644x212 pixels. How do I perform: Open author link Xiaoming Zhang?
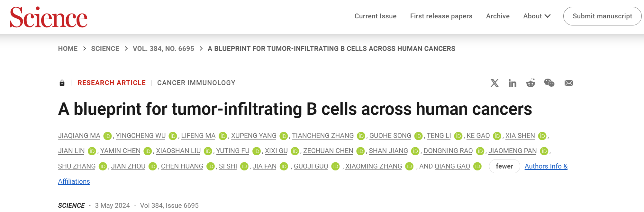[374, 166]
